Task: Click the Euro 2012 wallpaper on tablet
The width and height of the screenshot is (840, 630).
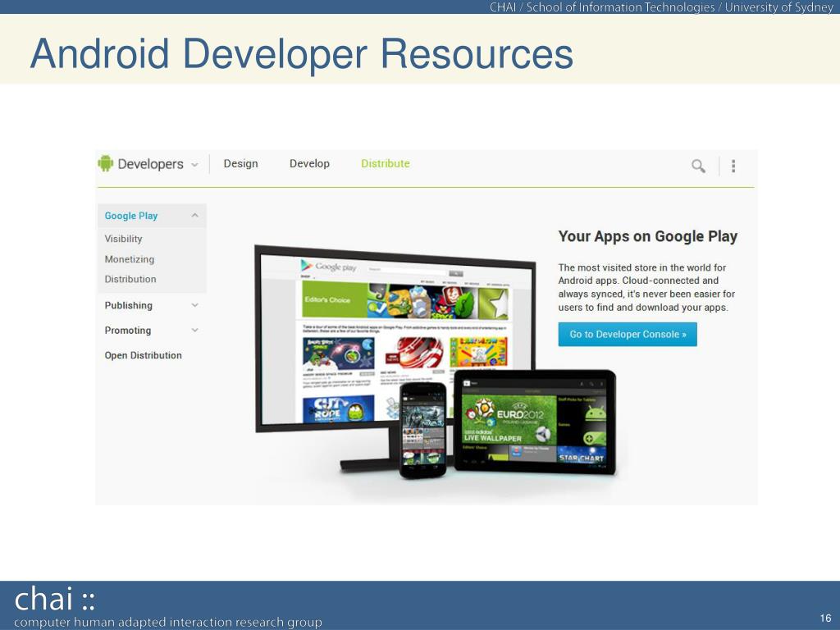Action: pos(509,419)
